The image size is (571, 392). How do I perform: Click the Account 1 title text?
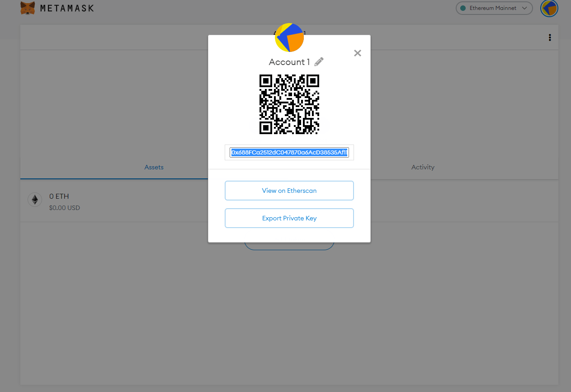pos(289,62)
